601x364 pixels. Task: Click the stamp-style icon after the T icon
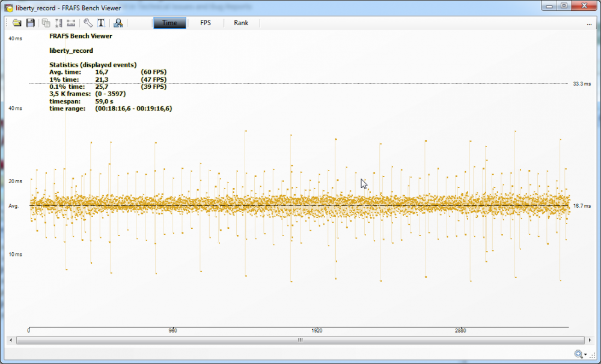pos(118,23)
